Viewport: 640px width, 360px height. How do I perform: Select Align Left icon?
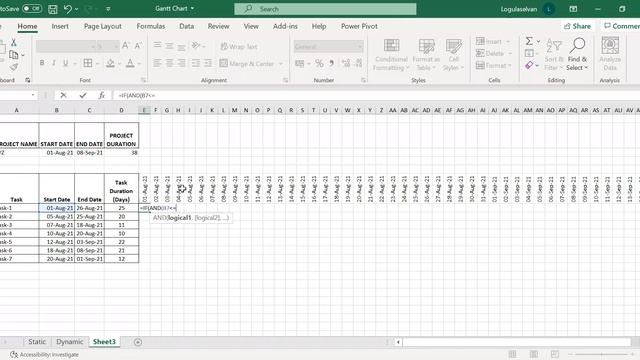(157, 63)
